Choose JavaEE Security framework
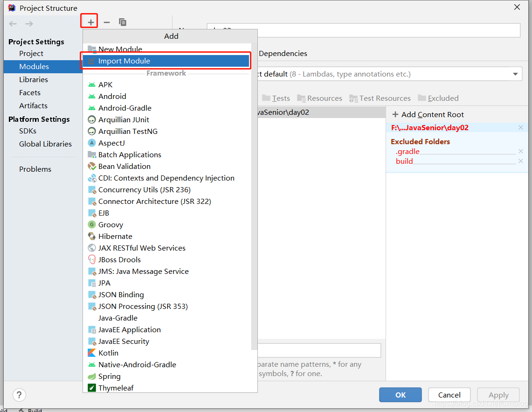The image size is (532, 412). [x=167, y=342]
